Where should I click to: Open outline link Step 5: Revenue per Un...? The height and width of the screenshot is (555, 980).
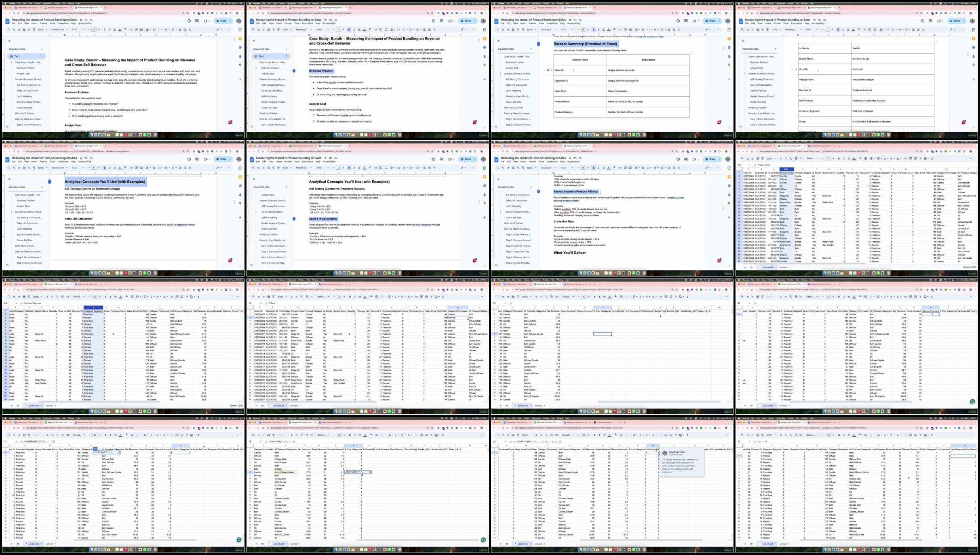click(518, 257)
